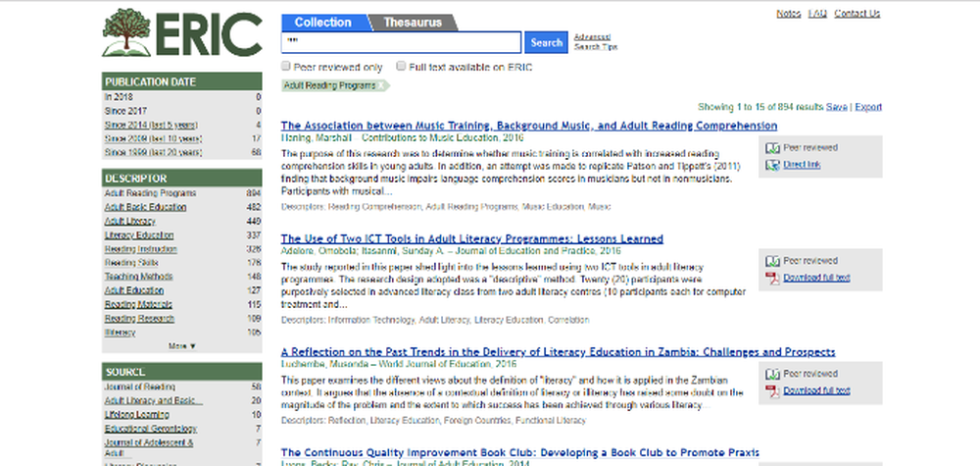The height and width of the screenshot is (466, 980).
Task: Save the search results
Action: coord(836,107)
